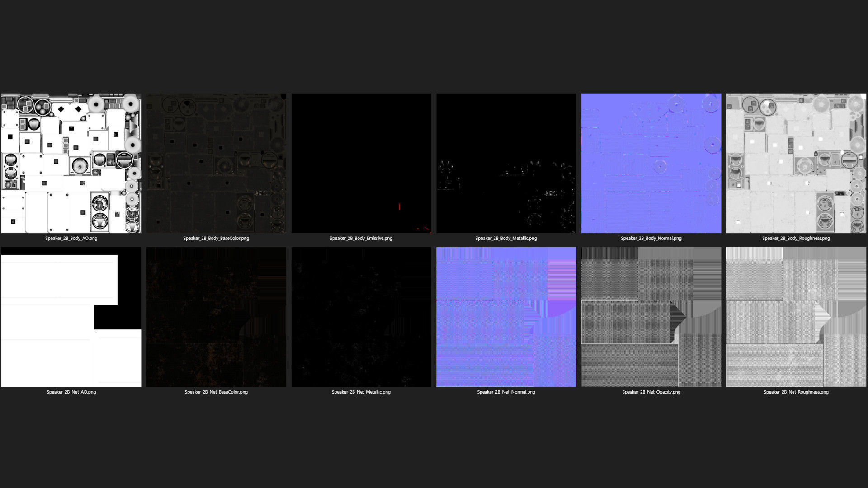Open the Speaker_2B_Body_Metallic.png thumbnail

[506, 163]
